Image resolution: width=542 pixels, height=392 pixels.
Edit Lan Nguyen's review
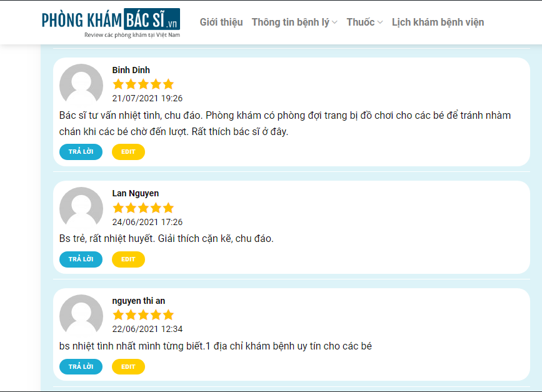click(128, 259)
